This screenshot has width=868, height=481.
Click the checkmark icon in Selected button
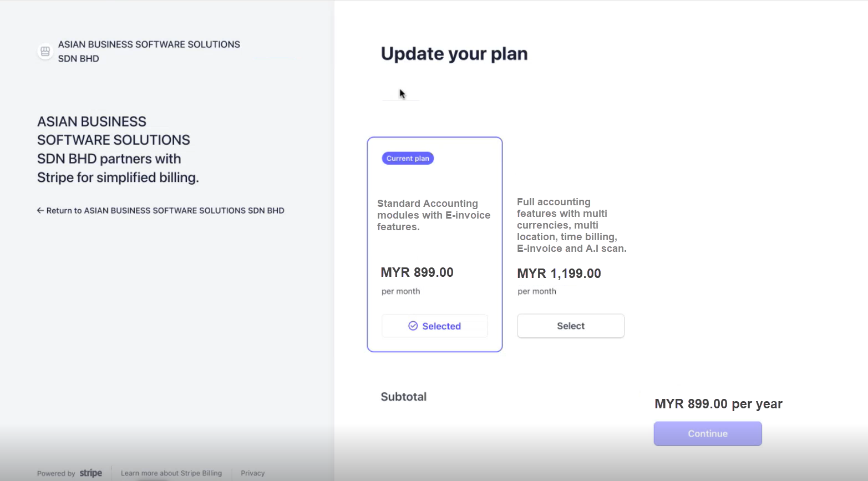pos(413,326)
